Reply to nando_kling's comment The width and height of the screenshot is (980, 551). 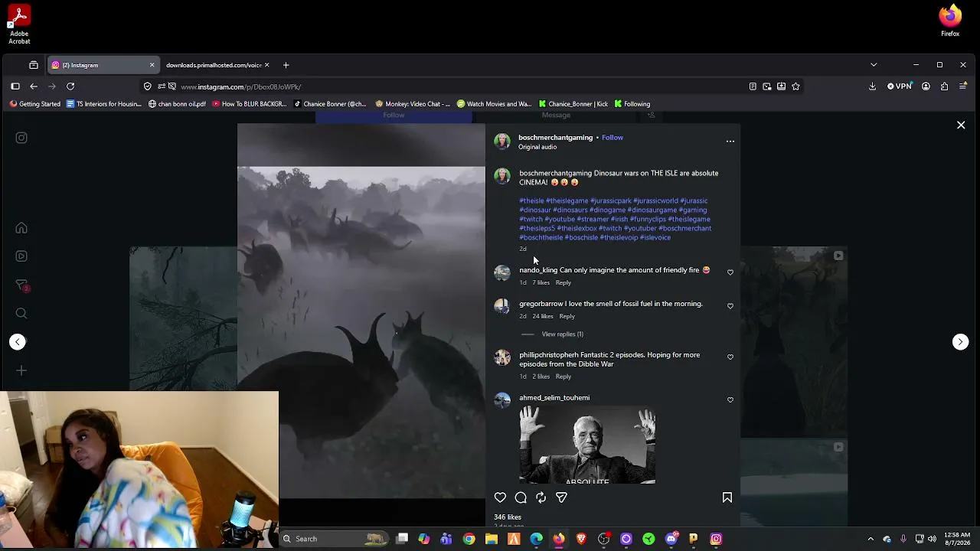tap(563, 283)
